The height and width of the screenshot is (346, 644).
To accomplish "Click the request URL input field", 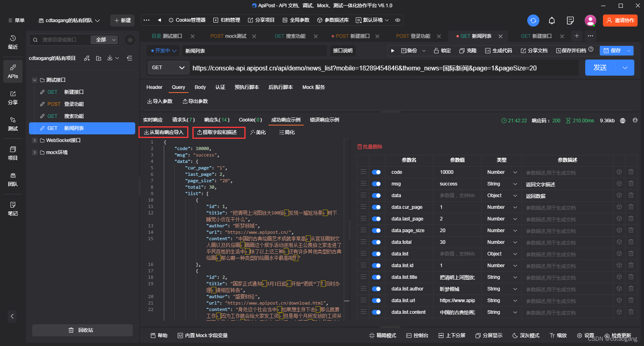I will pyautogui.click(x=385, y=68).
